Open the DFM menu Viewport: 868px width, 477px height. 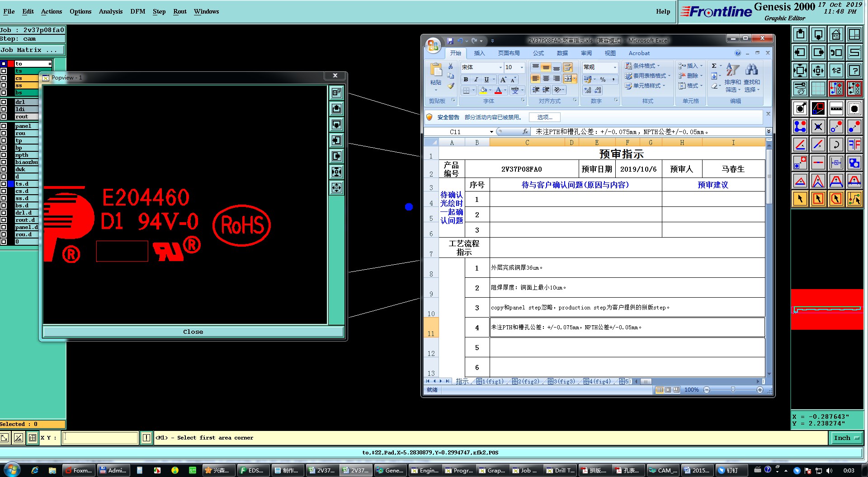[137, 11]
